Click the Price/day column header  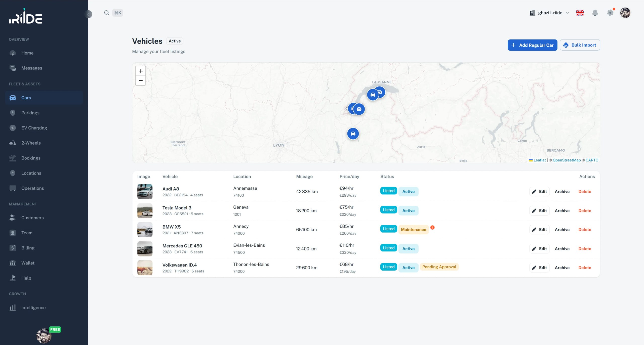point(349,177)
